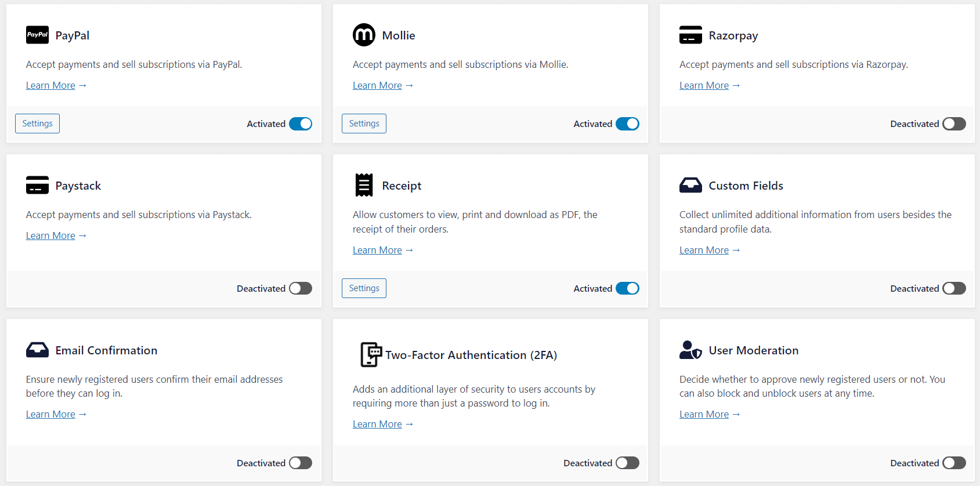The width and height of the screenshot is (980, 486).
Task: Open PayPal Settings button
Action: tap(37, 124)
